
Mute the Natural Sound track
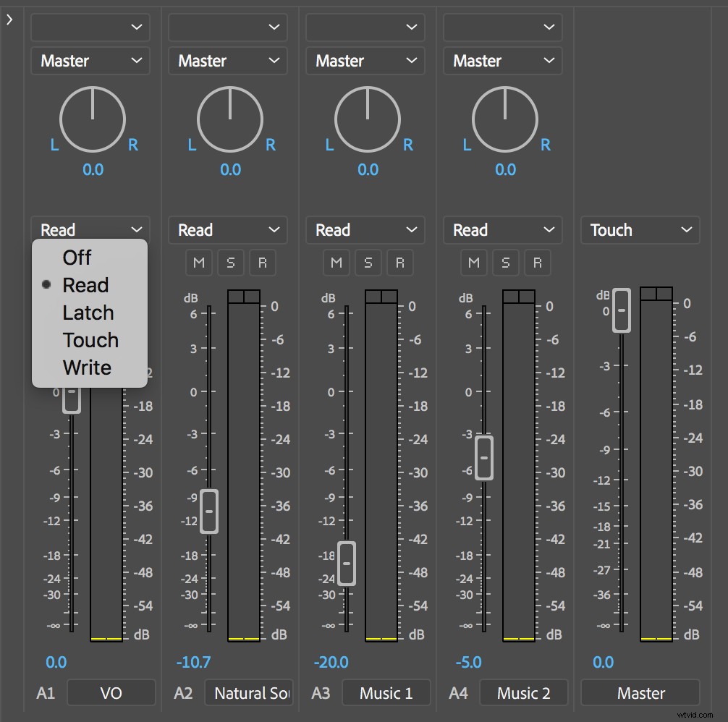click(199, 263)
